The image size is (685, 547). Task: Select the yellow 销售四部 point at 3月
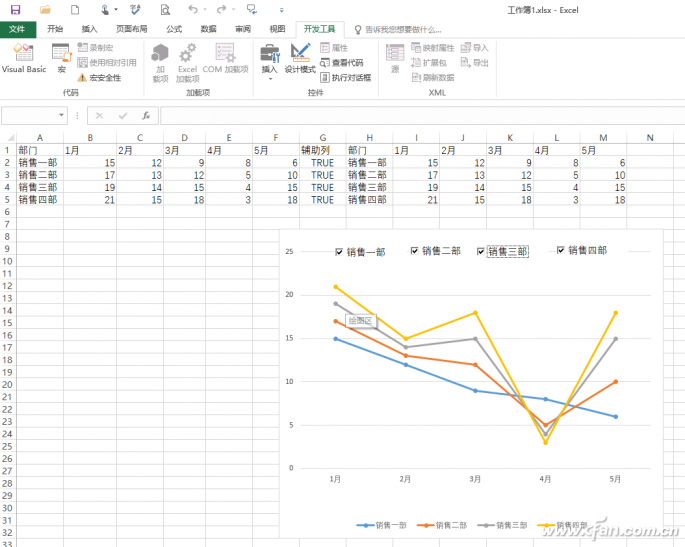tap(475, 313)
